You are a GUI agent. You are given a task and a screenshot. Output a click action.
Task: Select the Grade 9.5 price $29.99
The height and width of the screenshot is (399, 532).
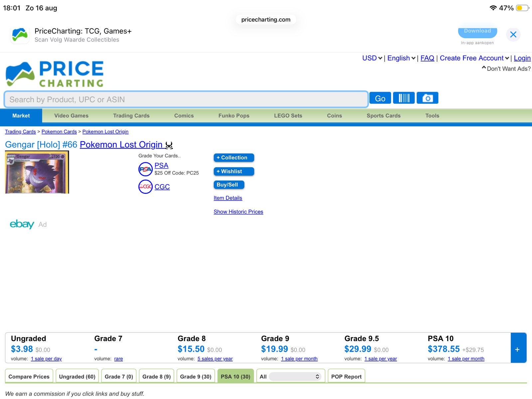(x=358, y=349)
